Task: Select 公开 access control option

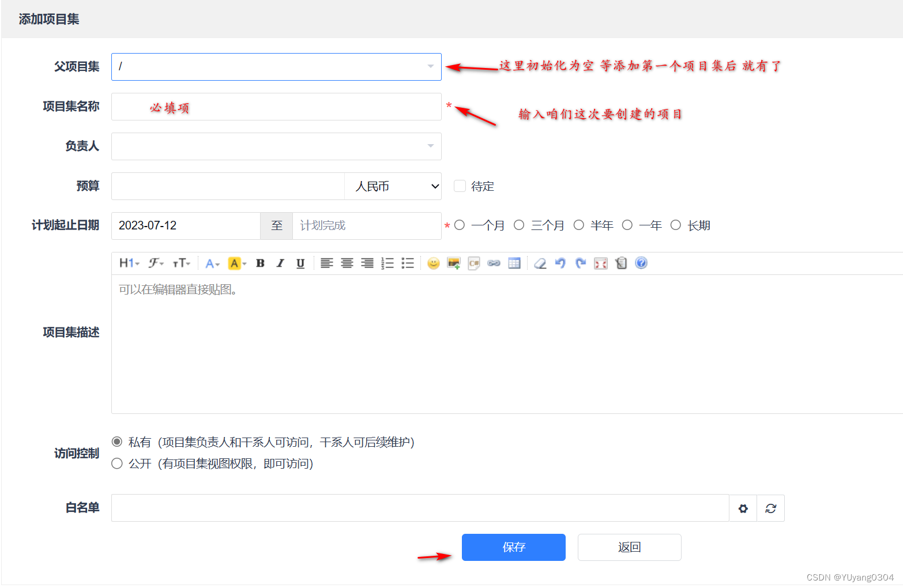Action: [x=117, y=463]
